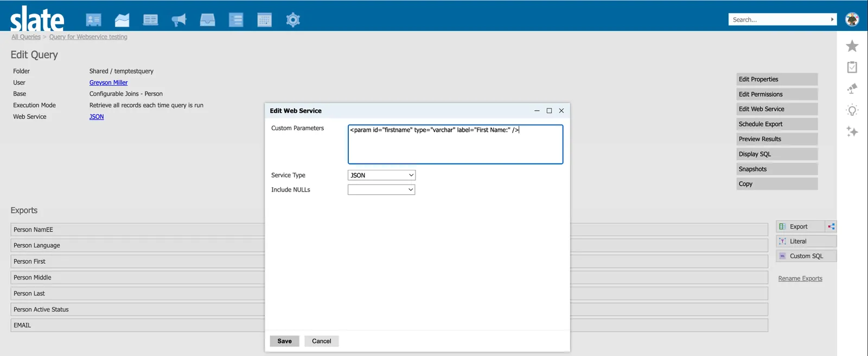Click the Retrieve all records execution mode text
Viewport: 868px width, 356px height.
coord(146,105)
